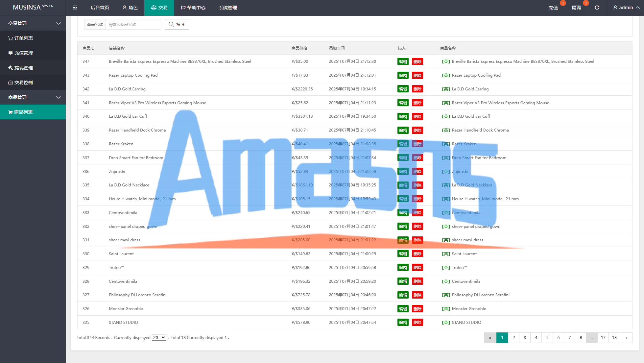Open 提现管理 in the sidebar
Viewport: 644px width, 363px height.
pyautogui.click(x=23, y=68)
